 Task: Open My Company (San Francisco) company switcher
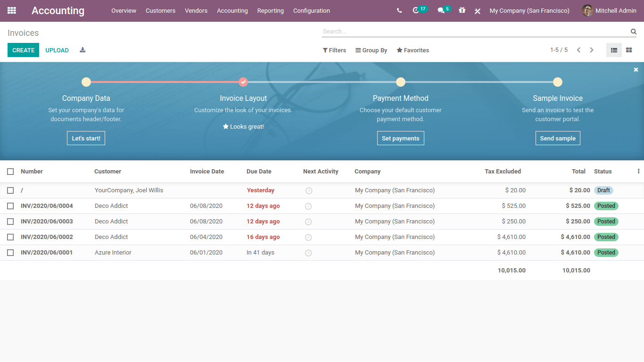click(529, 10)
